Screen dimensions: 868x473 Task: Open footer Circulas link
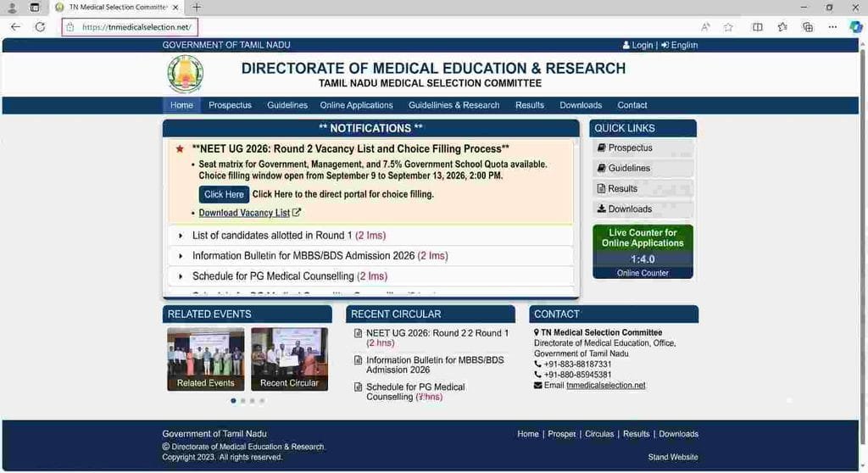(599, 434)
